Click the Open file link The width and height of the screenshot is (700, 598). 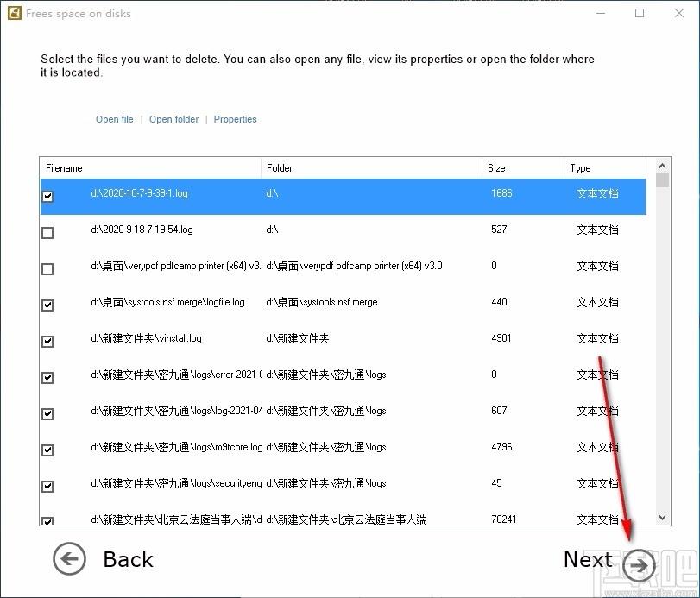[x=114, y=119]
